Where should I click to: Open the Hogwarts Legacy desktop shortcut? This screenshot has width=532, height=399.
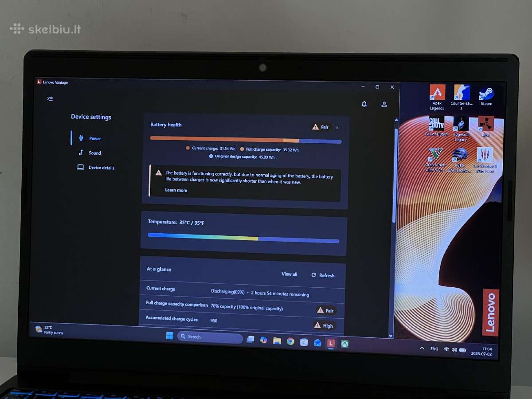(461, 129)
